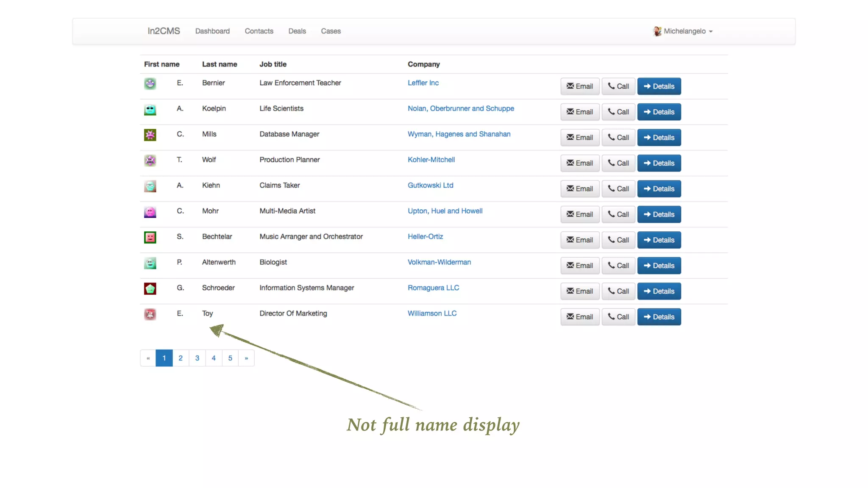Call contact T. Wolf
The height and width of the screenshot is (488, 868).
[618, 163]
